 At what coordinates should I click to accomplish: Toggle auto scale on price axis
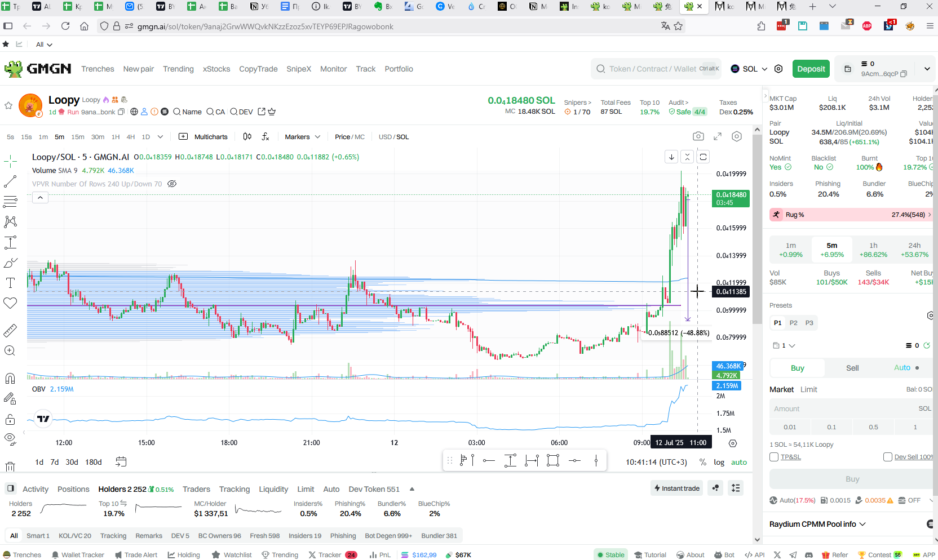739,462
